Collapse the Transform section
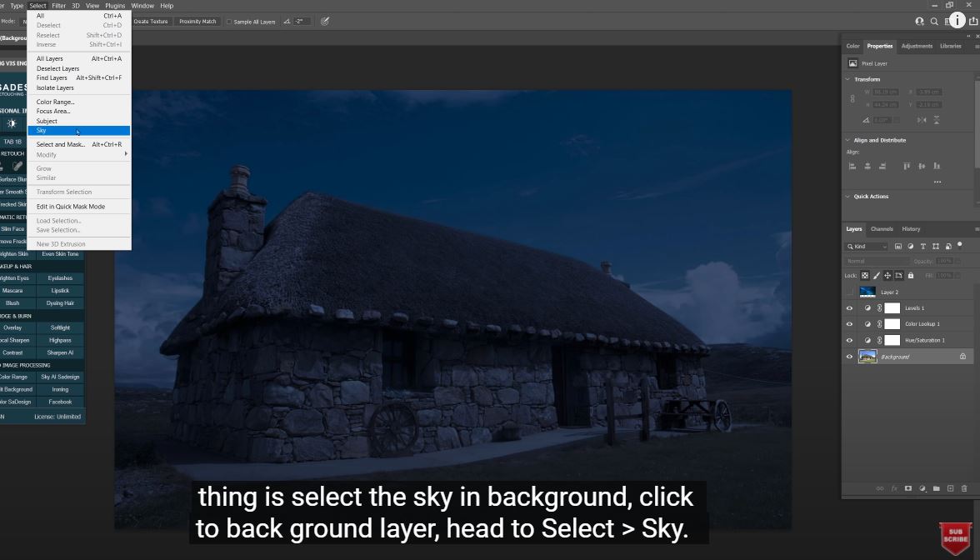 (847, 79)
